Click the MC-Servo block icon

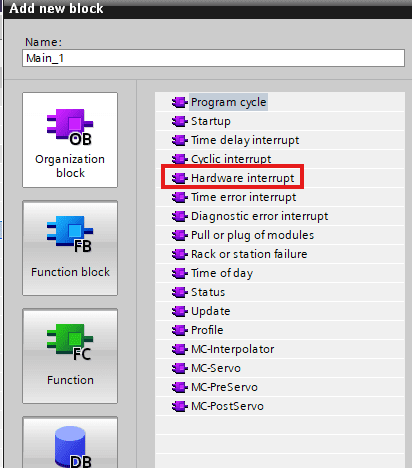pyautogui.click(x=180, y=368)
